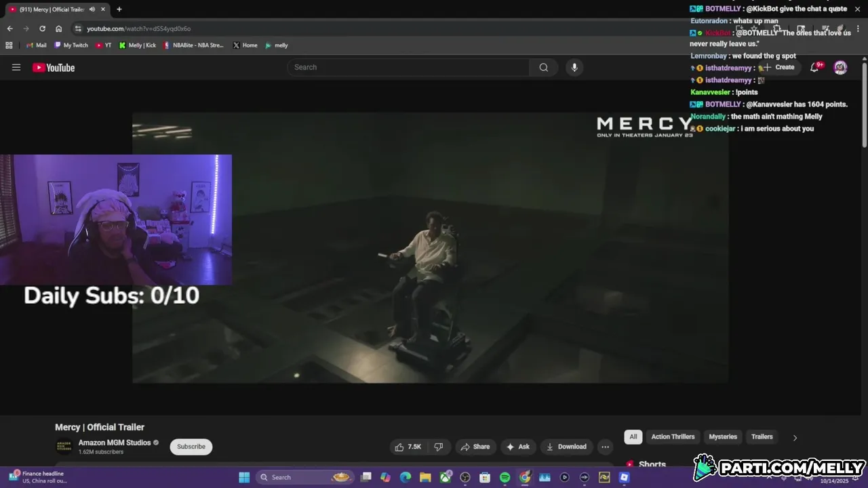Like the Mercy trailer video
Screen dimensions: 868x488
[x=408, y=447]
